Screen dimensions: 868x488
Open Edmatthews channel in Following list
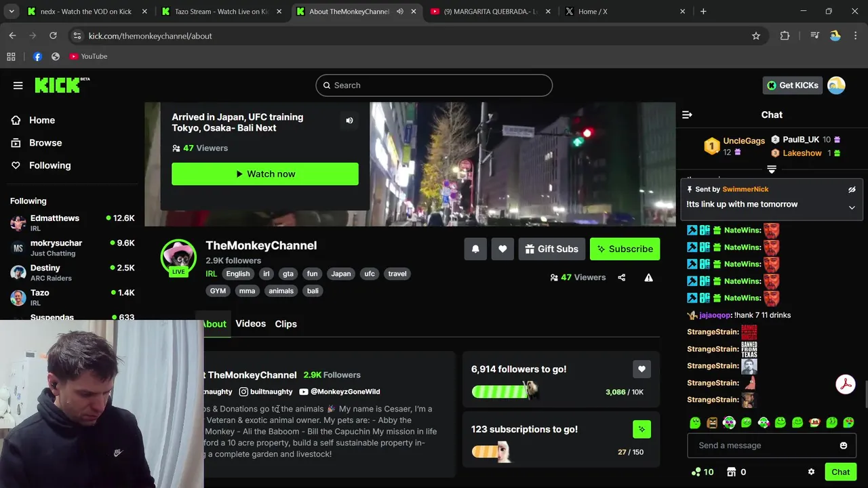click(x=72, y=222)
